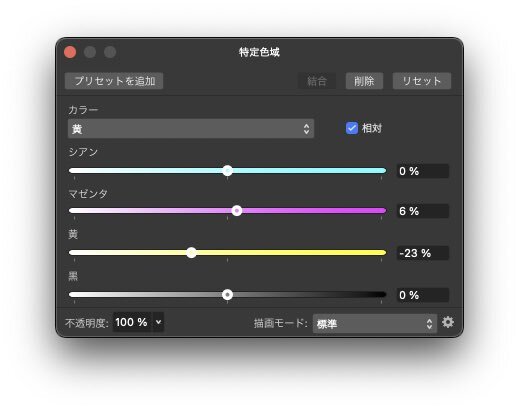Viewport: 519px width, 411px height.
Task: Click the gear settings icon beside blend mode
Action: [448, 322]
